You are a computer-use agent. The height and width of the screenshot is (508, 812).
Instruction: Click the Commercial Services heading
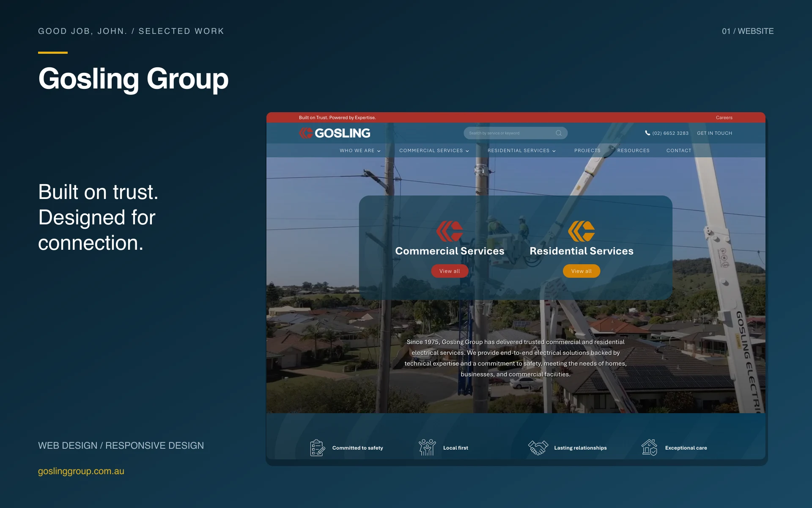point(450,251)
